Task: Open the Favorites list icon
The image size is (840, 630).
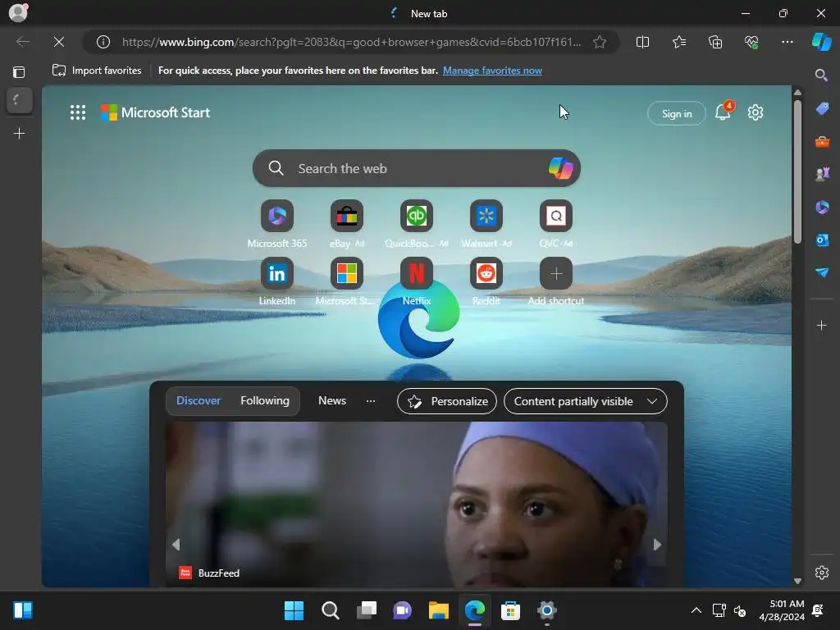Action: tap(678, 42)
